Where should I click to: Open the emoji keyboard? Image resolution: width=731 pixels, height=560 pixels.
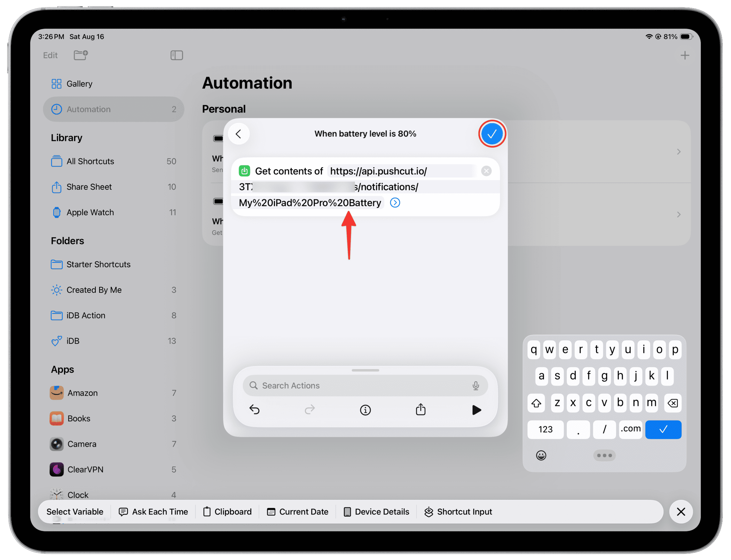point(541,455)
